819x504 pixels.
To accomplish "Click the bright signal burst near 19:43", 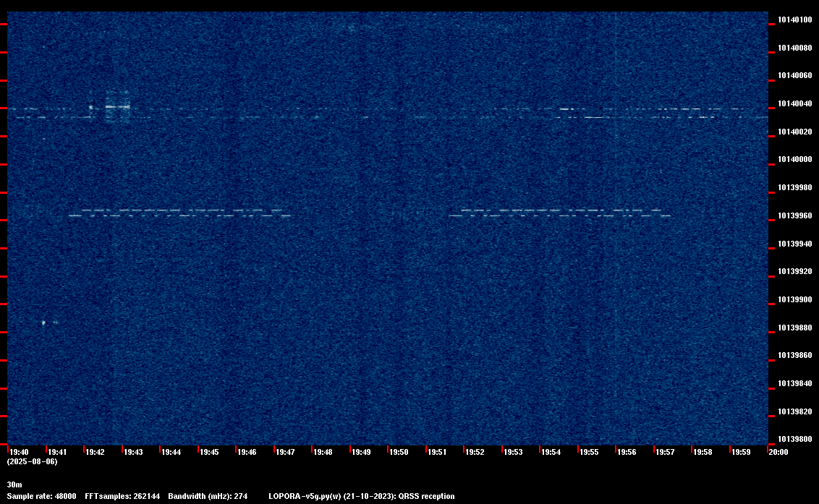I will (117, 106).
